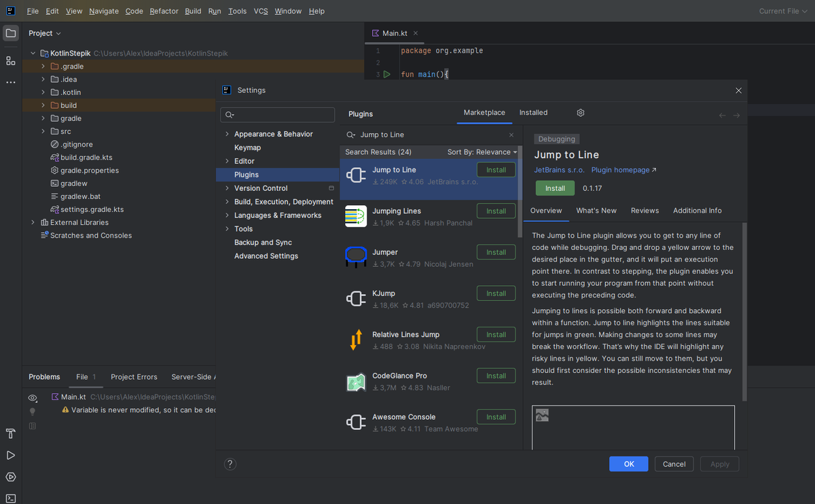Open the Project view dropdown
815x504 pixels.
point(45,33)
